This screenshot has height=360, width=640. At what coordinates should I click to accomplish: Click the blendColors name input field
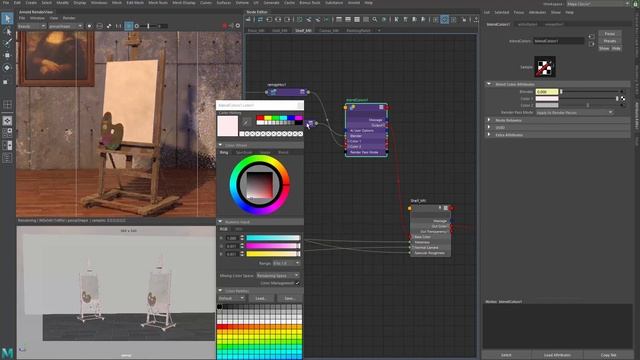(559, 41)
